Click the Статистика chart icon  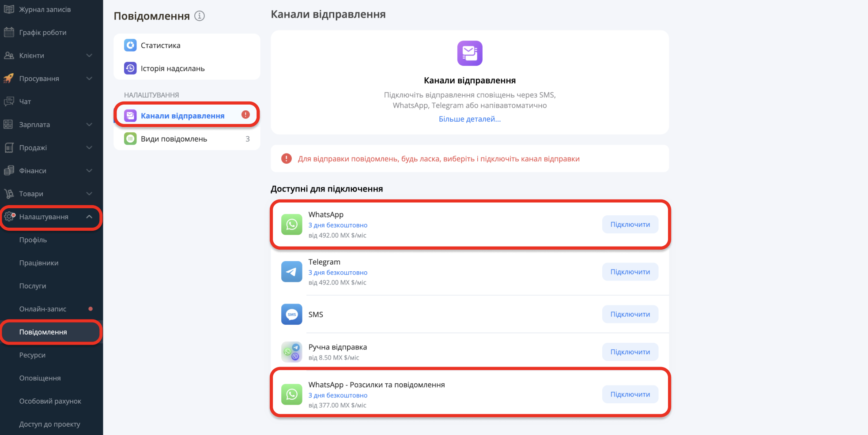[x=130, y=45]
